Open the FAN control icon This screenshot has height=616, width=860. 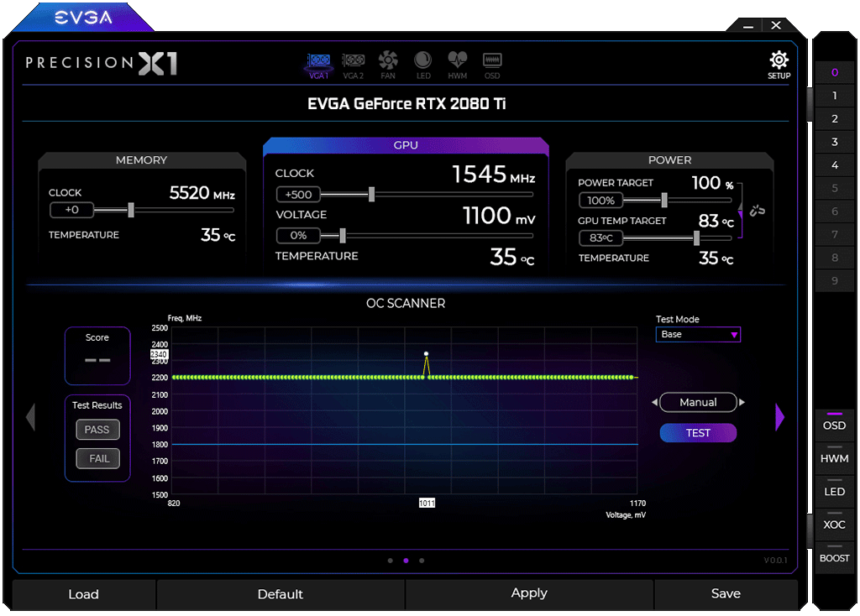tap(388, 65)
